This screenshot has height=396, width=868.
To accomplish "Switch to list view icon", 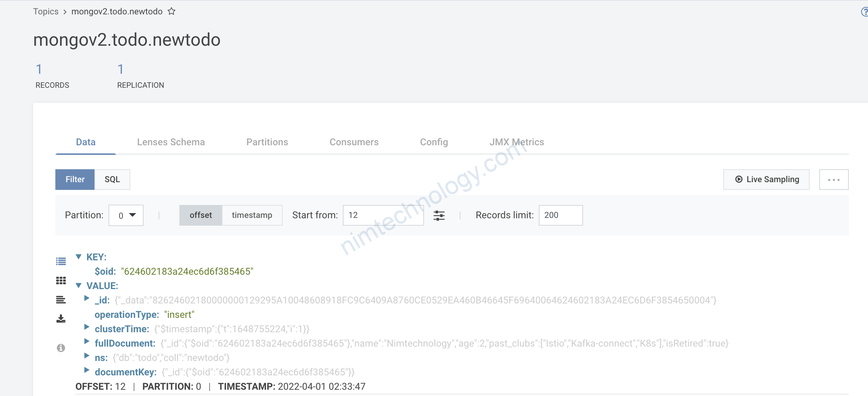I will (x=61, y=261).
